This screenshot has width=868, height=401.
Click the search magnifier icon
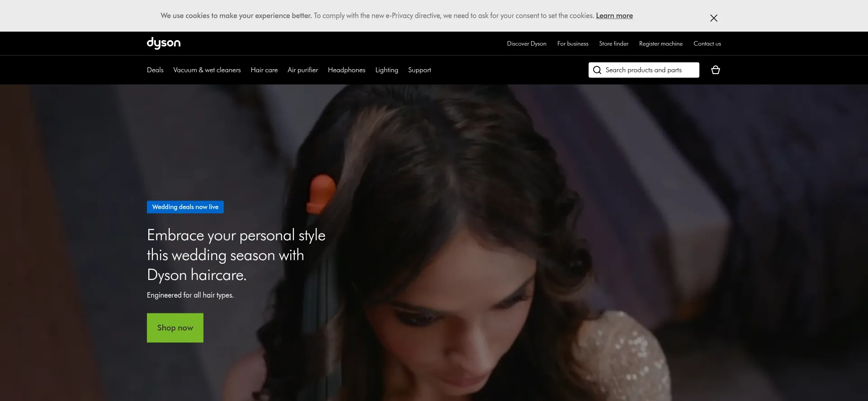(x=597, y=70)
